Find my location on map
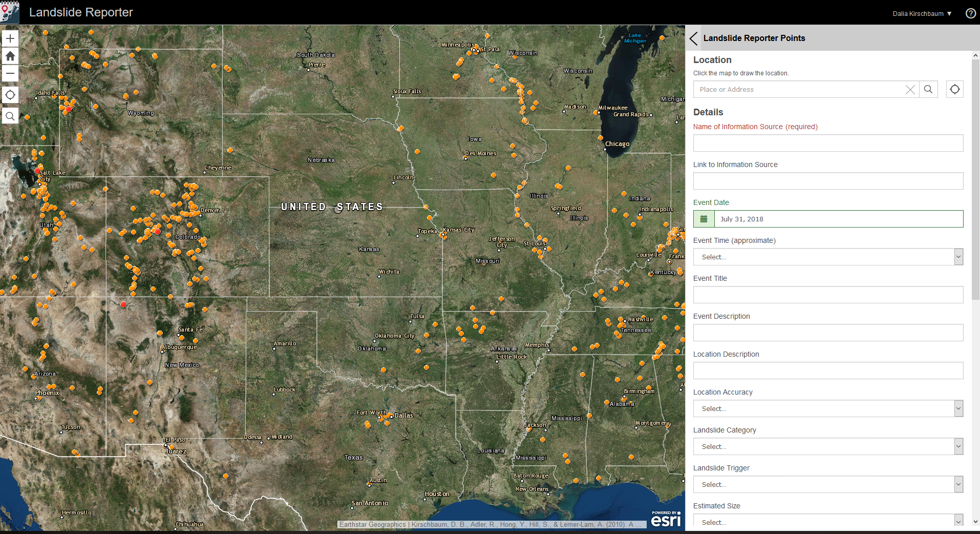Viewport: 980px width, 534px height. (10, 95)
